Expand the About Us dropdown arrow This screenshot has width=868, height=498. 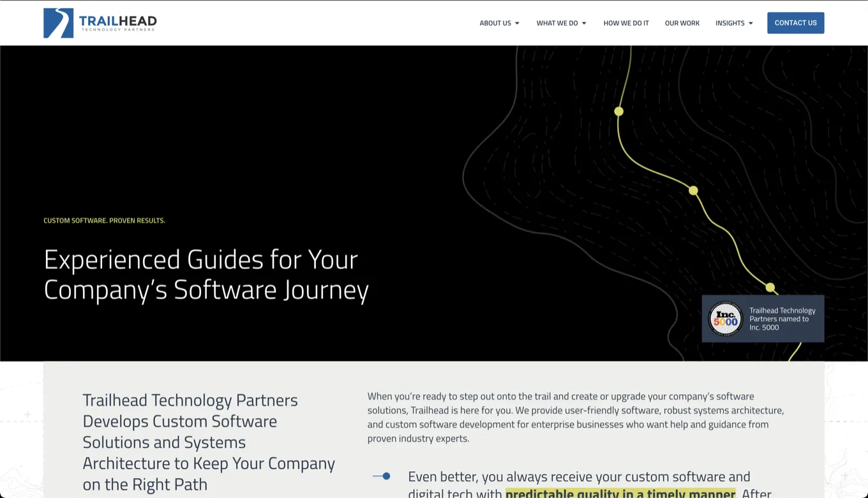point(517,24)
